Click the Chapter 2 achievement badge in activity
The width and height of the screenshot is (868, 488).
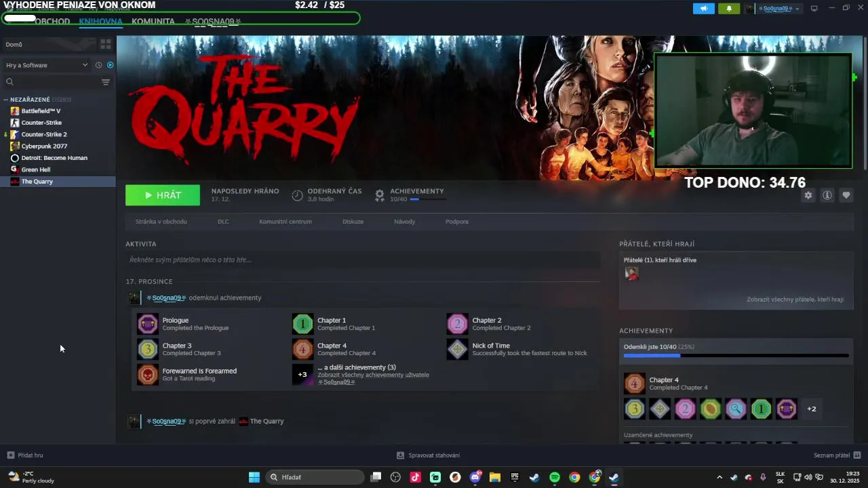[x=458, y=324]
